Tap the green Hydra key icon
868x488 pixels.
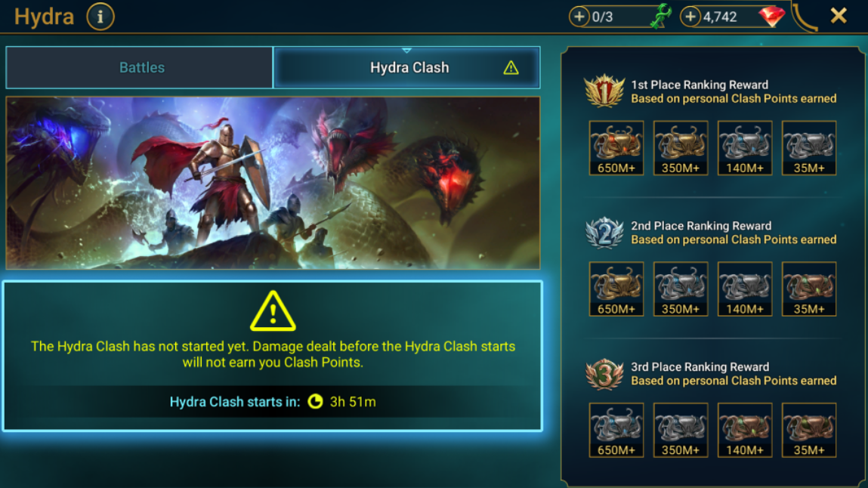pyautogui.click(x=661, y=16)
